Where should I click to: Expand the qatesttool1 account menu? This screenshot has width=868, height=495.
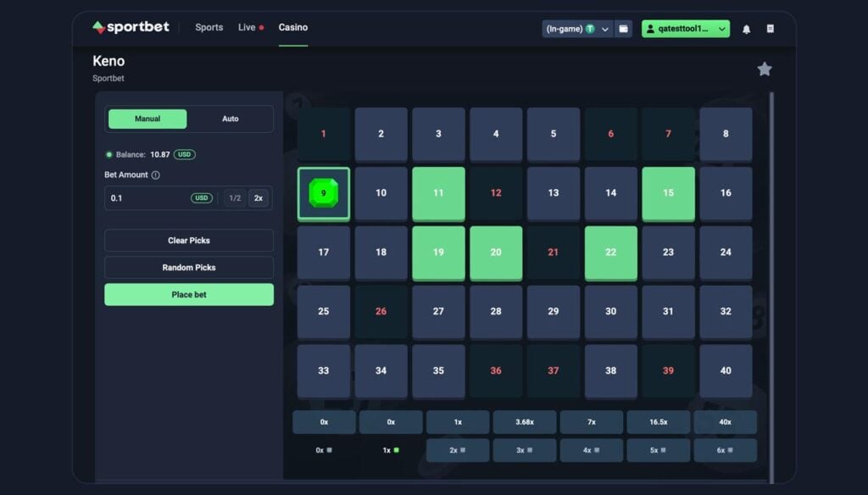(x=685, y=29)
